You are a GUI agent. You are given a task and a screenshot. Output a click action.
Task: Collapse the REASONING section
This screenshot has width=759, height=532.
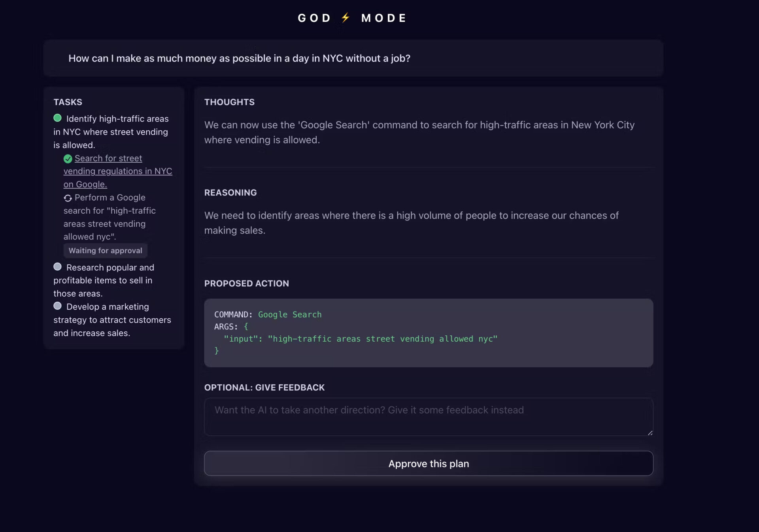tap(230, 193)
